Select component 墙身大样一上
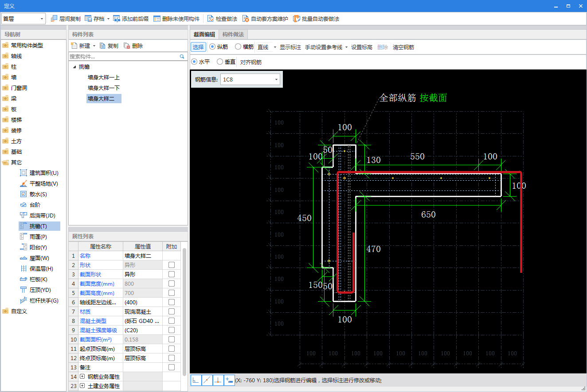The width and height of the screenshot is (587, 392). click(x=104, y=78)
